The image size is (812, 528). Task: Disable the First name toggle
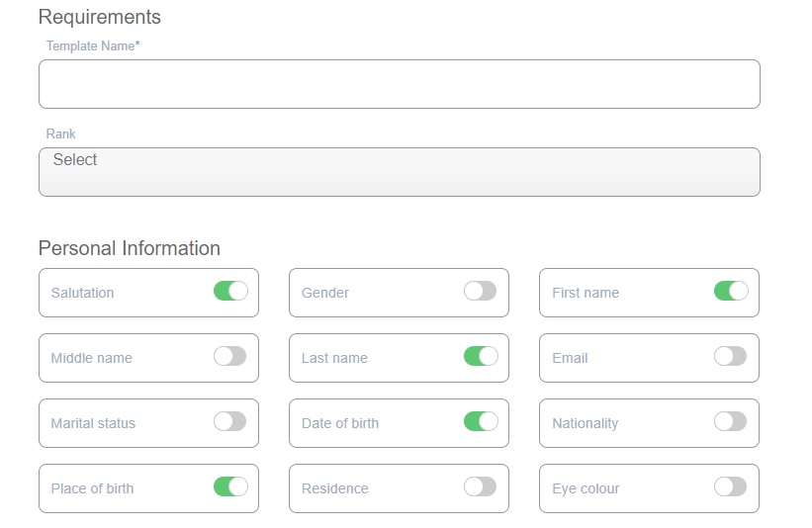(x=731, y=291)
